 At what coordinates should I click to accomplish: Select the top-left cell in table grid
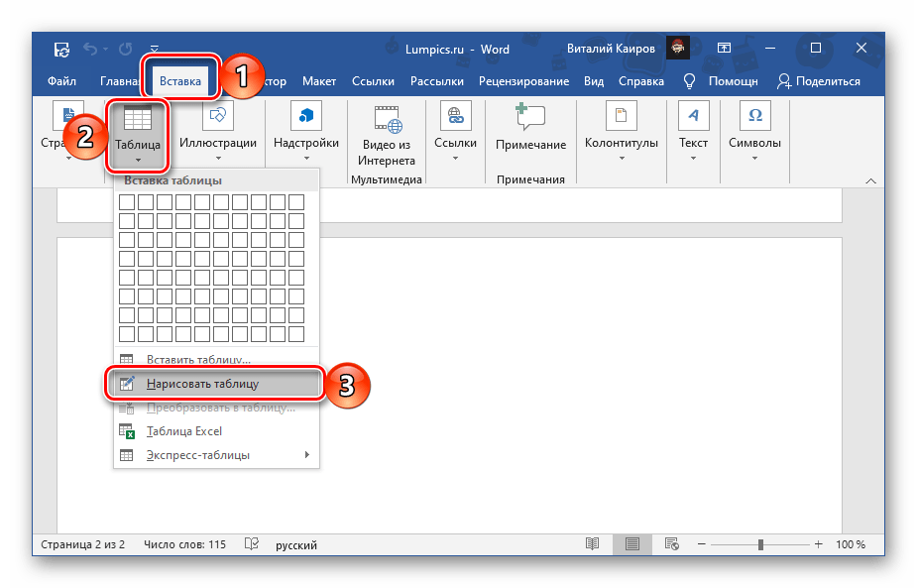(x=127, y=202)
